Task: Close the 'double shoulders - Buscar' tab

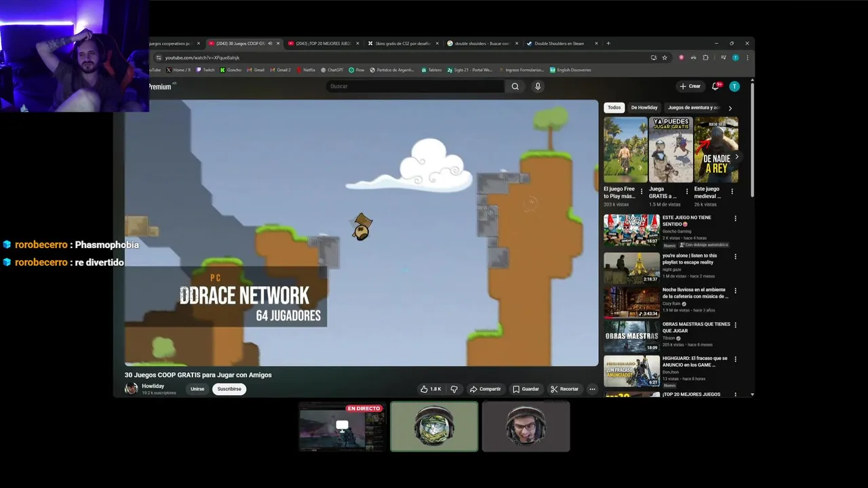Action: (x=517, y=43)
